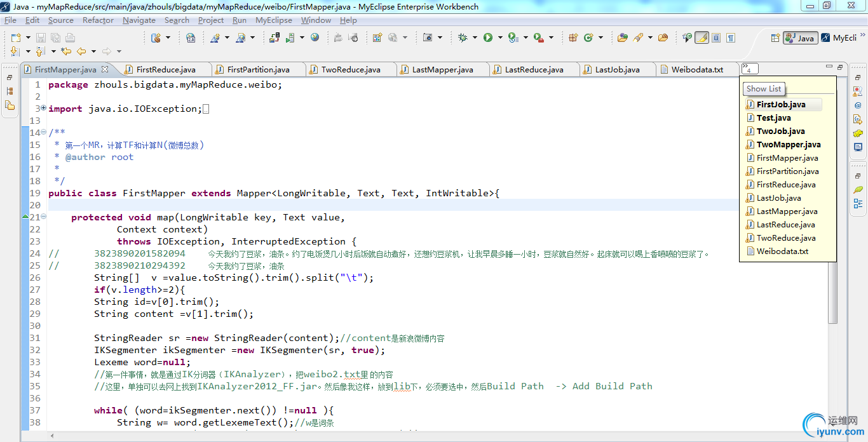Click the Print icon in toolbar
The width and height of the screenshot is (868, 442).
coord(70,37)
